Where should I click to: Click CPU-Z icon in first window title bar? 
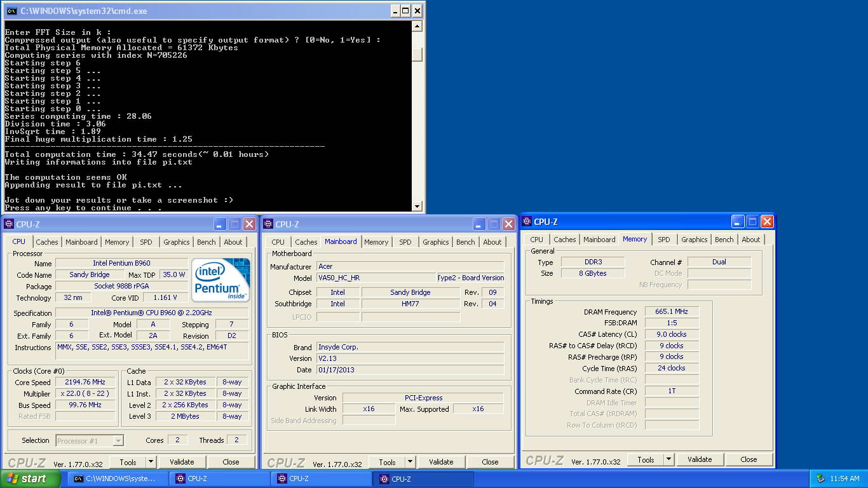9,224
